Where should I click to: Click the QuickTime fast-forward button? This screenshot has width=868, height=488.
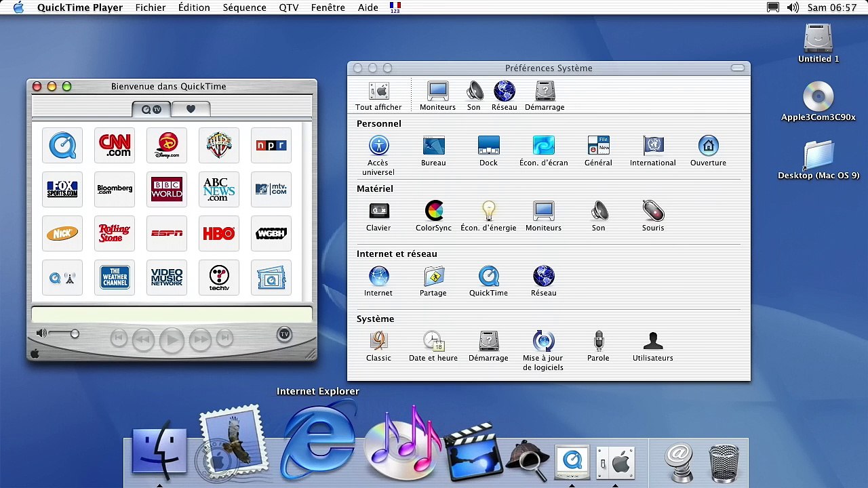point(200,339)
